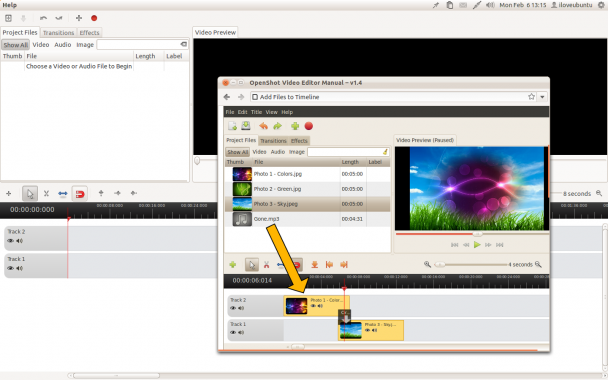
Task: Select the razor tool in main timeline toolbar
Action: [46, 193]
